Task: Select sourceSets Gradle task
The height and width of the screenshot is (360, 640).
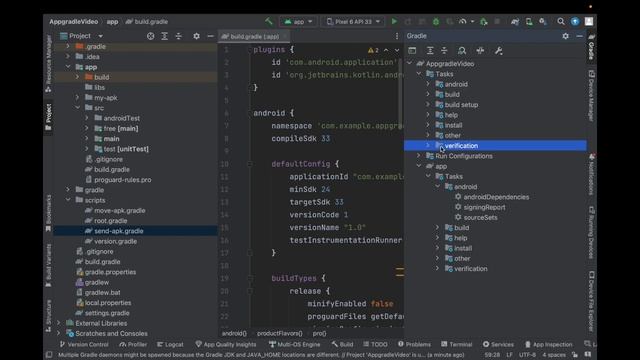Action: point(480,217)
